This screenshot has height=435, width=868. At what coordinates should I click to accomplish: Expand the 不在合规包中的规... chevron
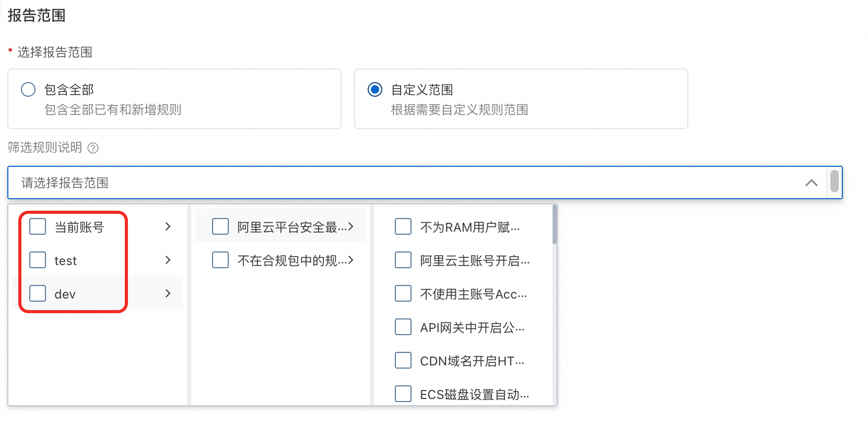click(351, 260)
